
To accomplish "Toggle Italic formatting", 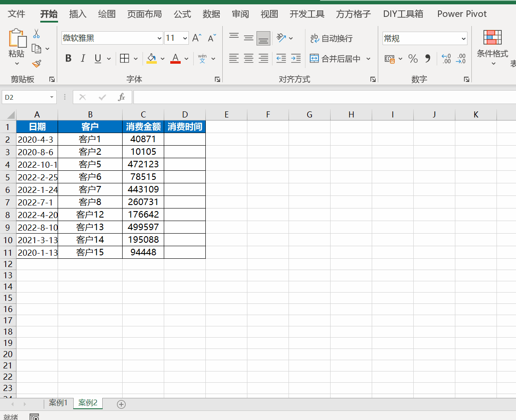I will tap(83, 59).
